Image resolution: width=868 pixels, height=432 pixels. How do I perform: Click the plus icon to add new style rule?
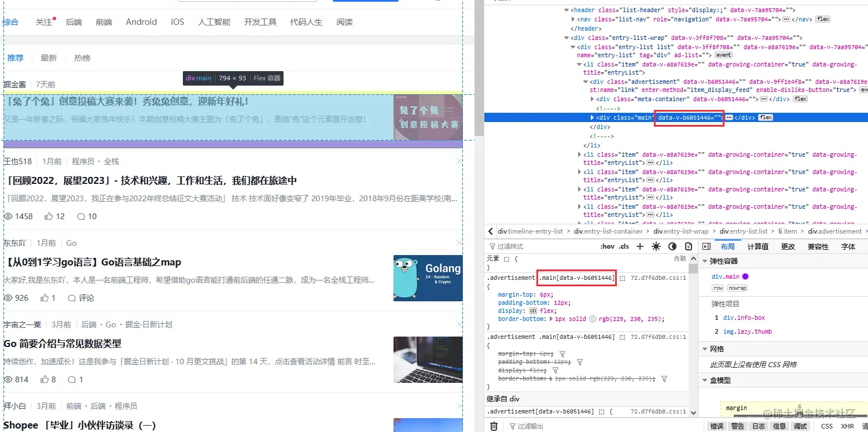coord(639,246)
